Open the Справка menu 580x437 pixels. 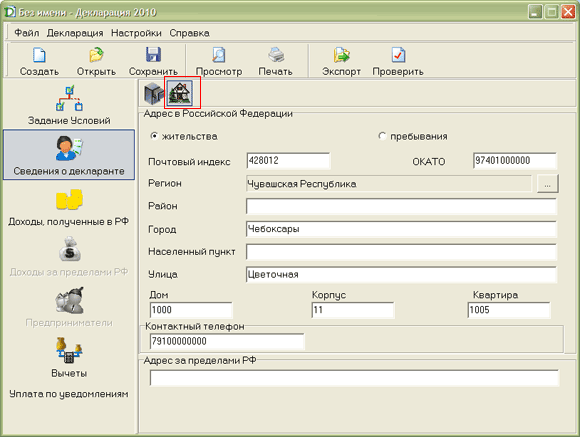pos(189,33)
